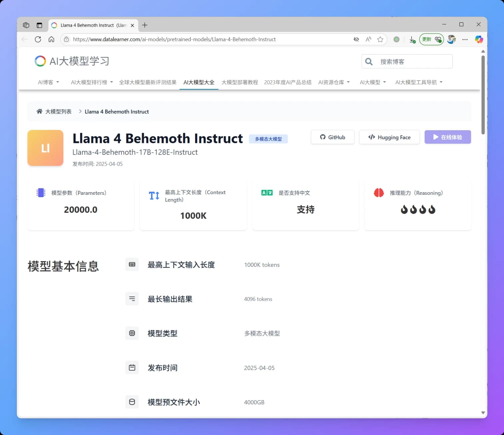Click the brain icon for 推理能力

coord(379,193)
